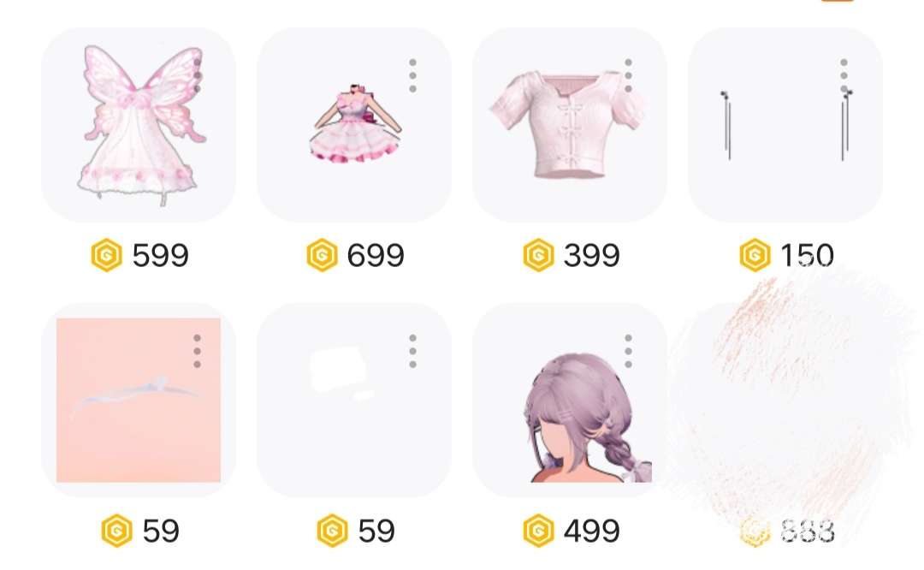Open three-dot menu on purple braided hair
Screen dimensions: 924x570
(x=628, y=351)
